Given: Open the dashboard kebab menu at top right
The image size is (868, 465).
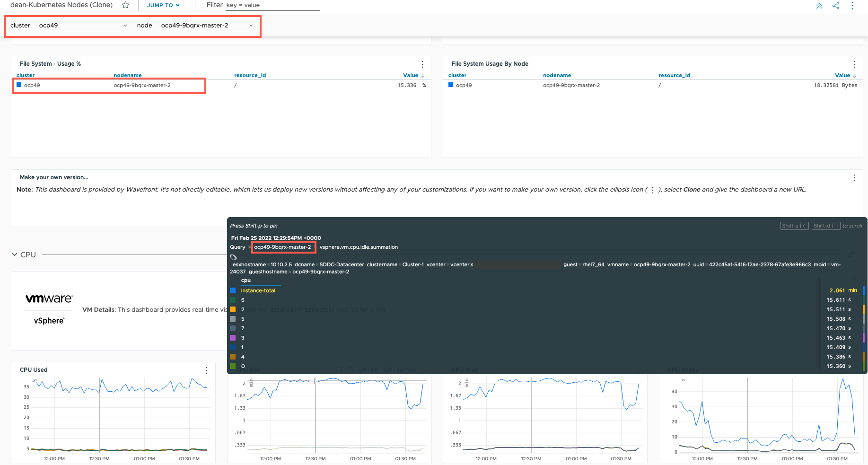Looking at the screenshot, I should (852, 6).
